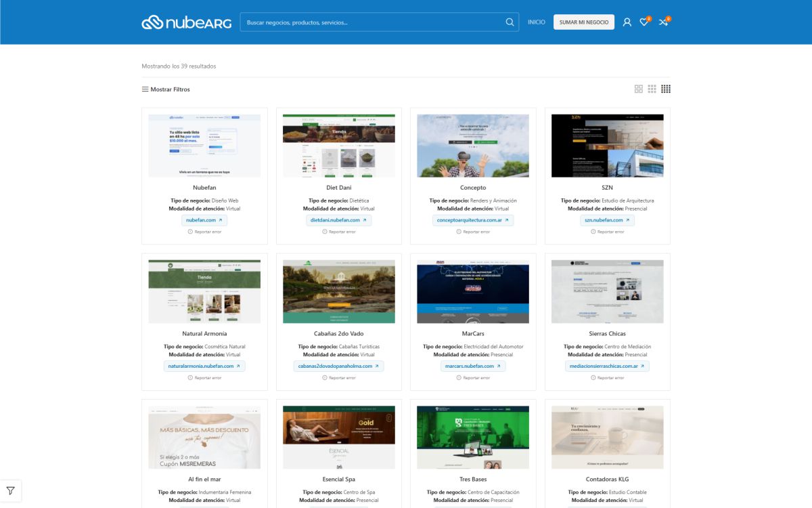
Task: Open the wishlist heart icon
Action: [644, 22]
